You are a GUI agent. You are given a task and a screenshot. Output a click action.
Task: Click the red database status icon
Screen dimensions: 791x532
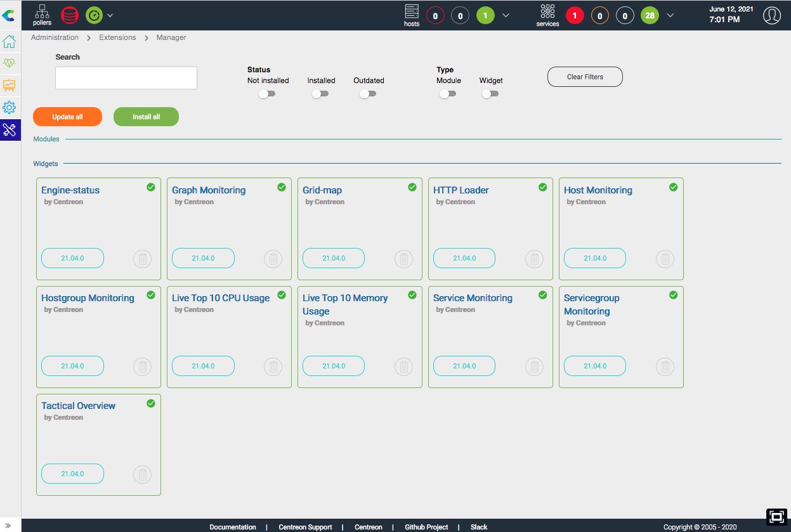(x=69, y=15)
